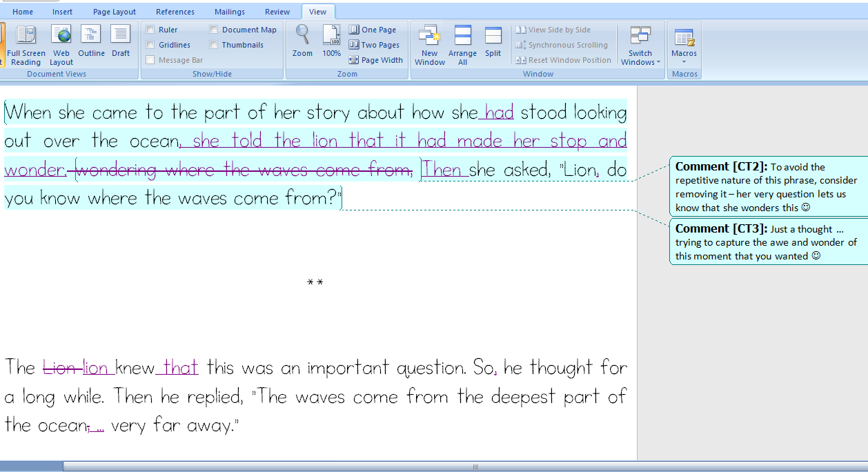Open Full Screen Reading view
This screenshot has height=472, width=868.
coord(26,45)
